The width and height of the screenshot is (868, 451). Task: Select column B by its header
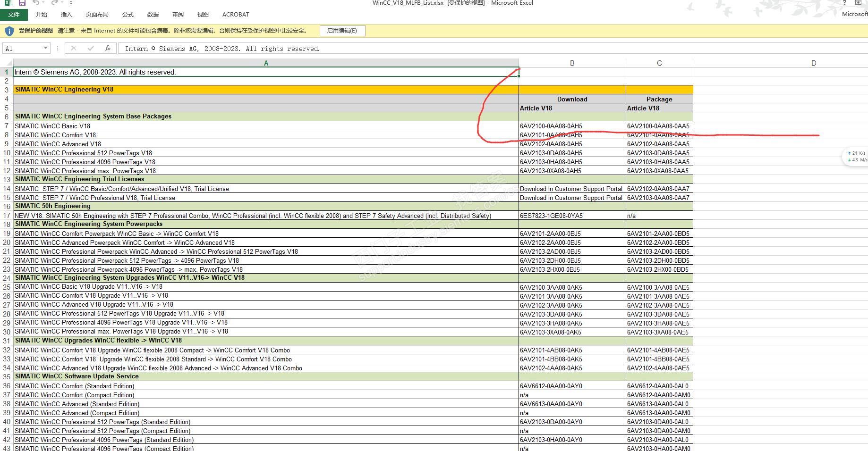coord(572,63)
